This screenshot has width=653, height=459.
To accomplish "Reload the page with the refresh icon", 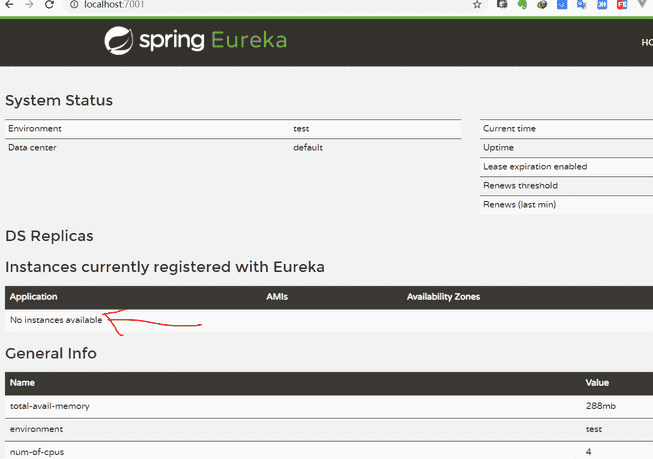I will click(49, 5).
